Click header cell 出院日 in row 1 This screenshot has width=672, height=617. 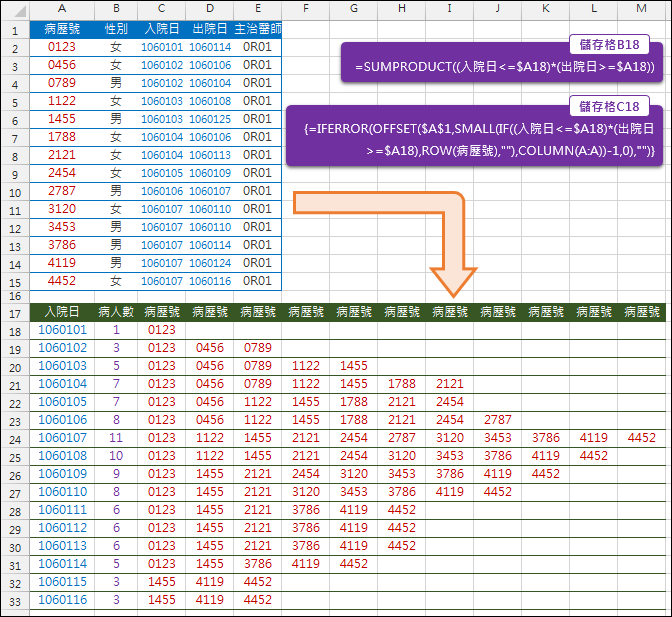click(x=210, y=29)
